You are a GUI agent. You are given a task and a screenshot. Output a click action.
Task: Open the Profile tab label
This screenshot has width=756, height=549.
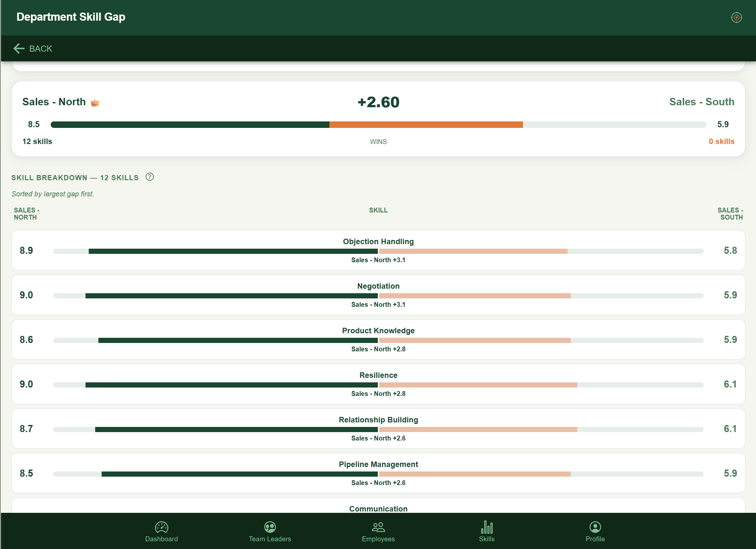pyautogui.click(x=595, y=539)
